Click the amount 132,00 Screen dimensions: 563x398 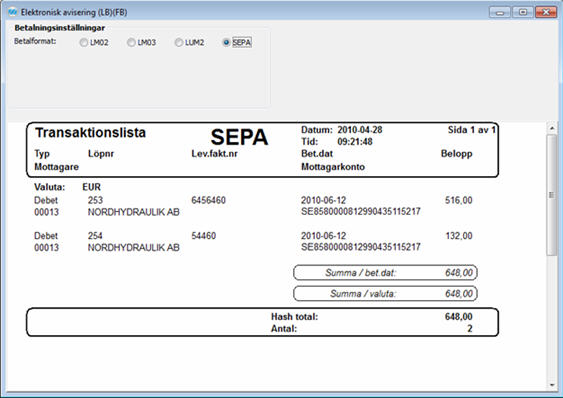459,236
